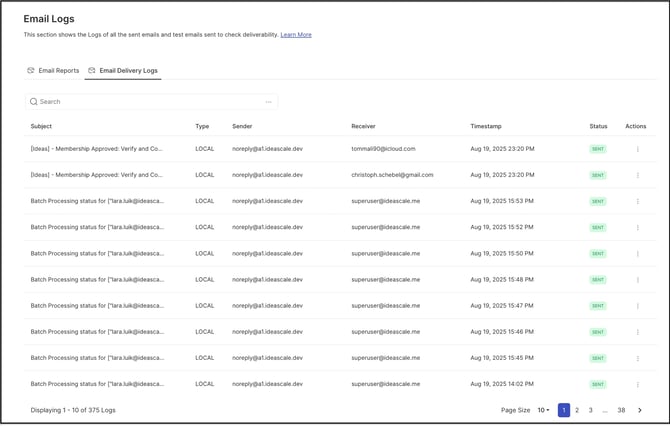Click timestamp Aug 19, 2025 15:50 PM

pos(502,253)
